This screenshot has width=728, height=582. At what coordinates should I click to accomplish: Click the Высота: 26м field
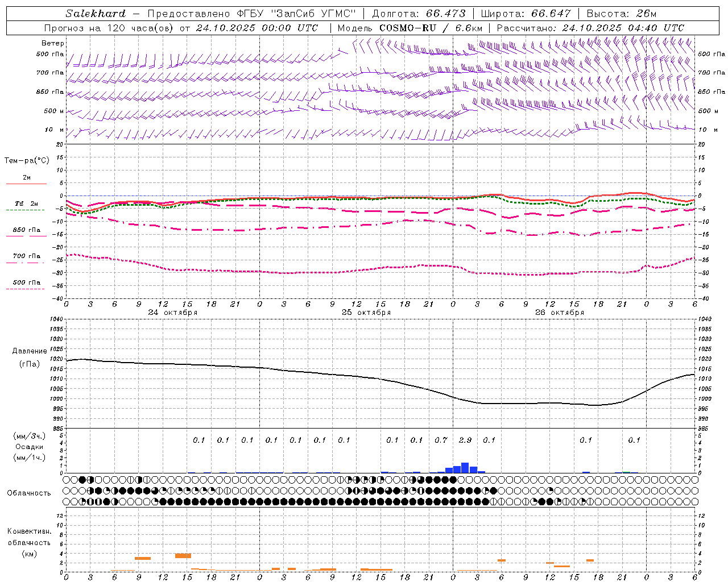[622, 14]
